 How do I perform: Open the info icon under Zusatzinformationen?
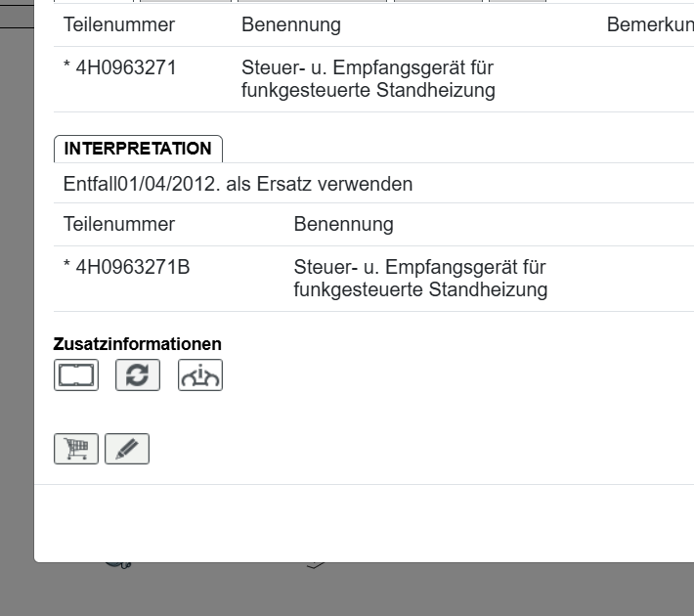200,375
